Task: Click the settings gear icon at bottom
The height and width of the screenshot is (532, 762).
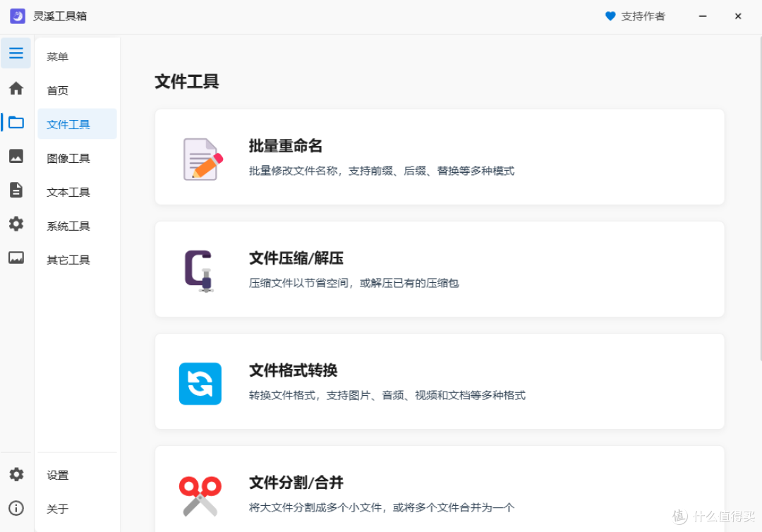Action: [16, 474]
